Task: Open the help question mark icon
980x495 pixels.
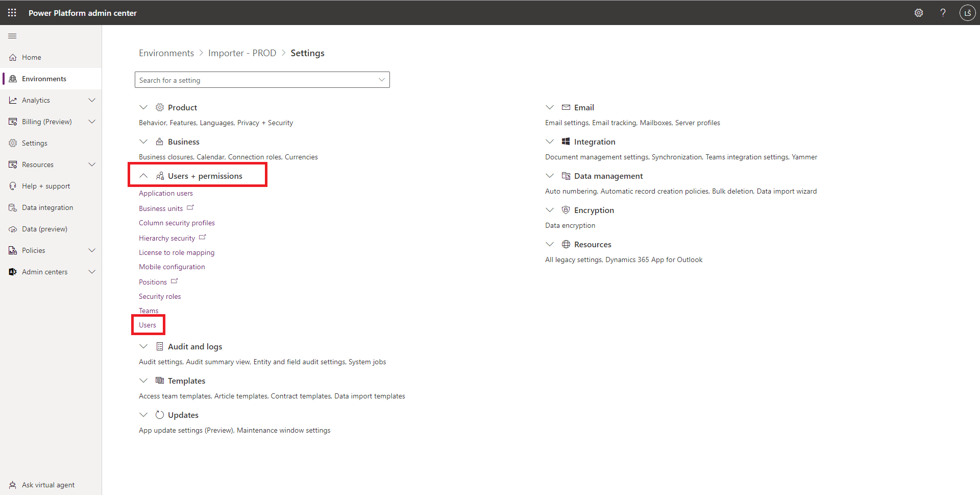Action: (x=943, y=13)
